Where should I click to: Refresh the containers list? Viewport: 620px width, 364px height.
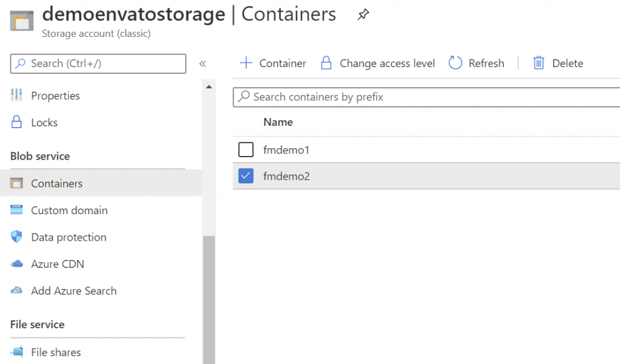pyautogui.click(x=477, y=63)
